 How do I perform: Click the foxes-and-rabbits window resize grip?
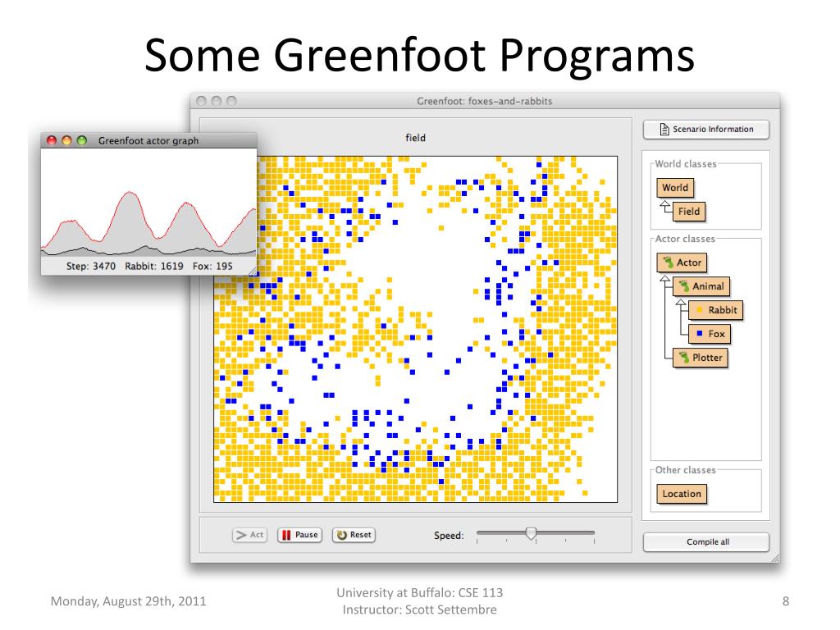775,558
